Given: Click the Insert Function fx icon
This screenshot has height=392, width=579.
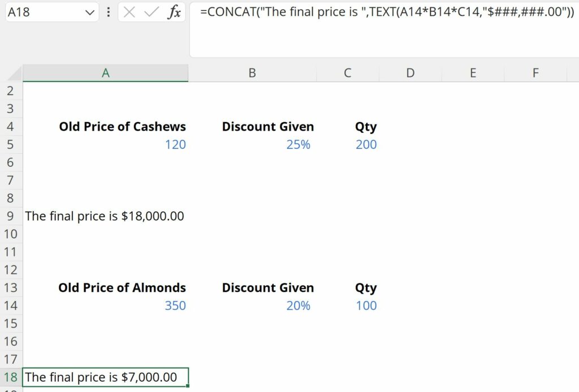Looking at the screenshot, I should click(x=174, y=12).
